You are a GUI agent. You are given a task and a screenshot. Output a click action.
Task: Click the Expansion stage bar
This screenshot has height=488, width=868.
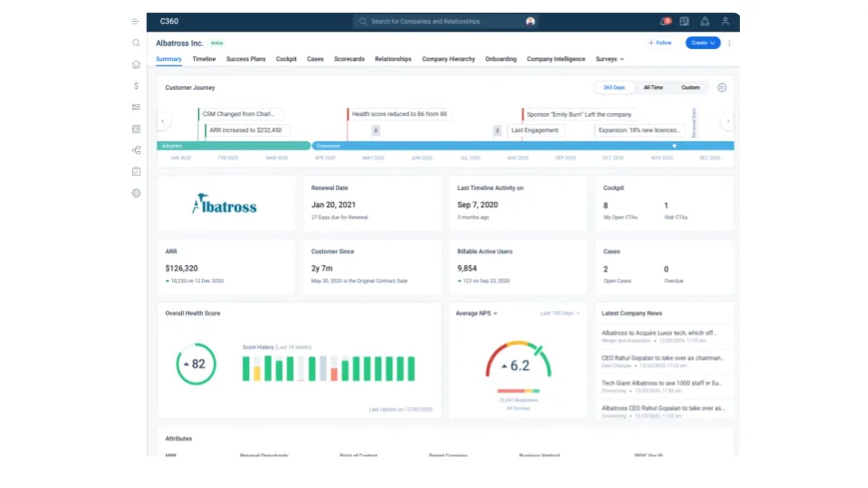point(523,146)
